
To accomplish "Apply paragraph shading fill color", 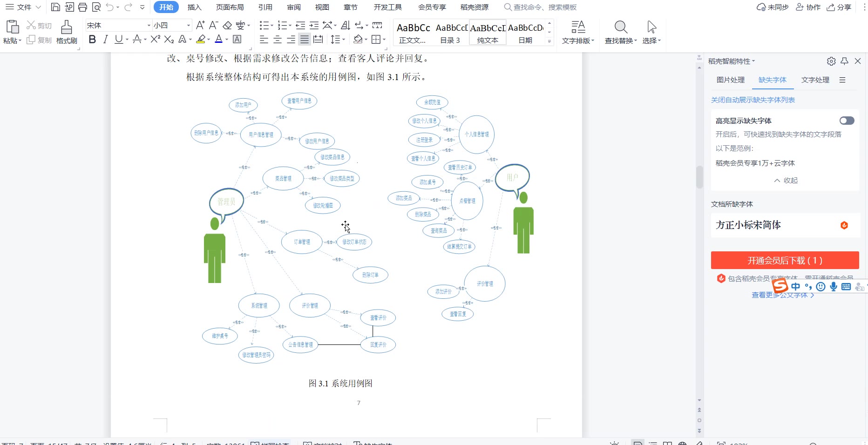I will point(358,40).
